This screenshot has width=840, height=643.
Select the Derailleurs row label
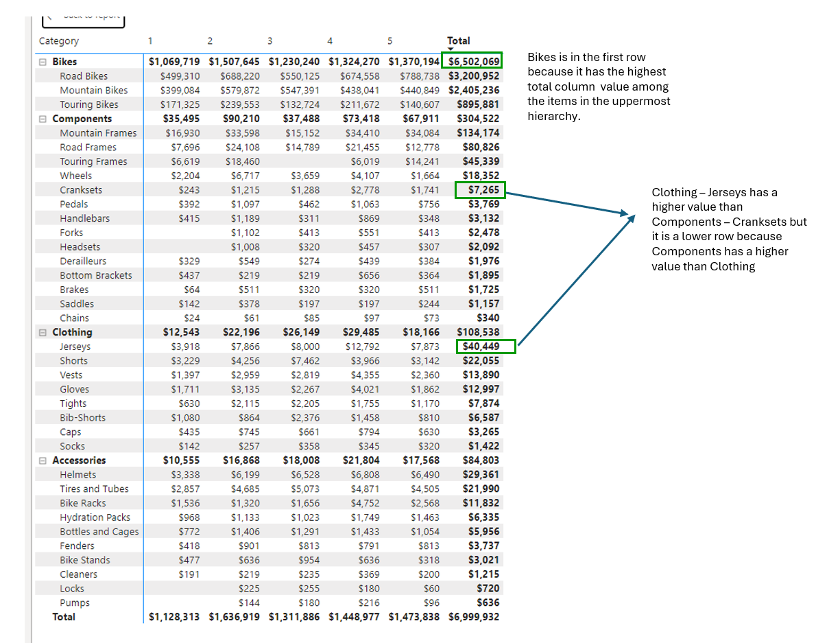click(83, 261)
